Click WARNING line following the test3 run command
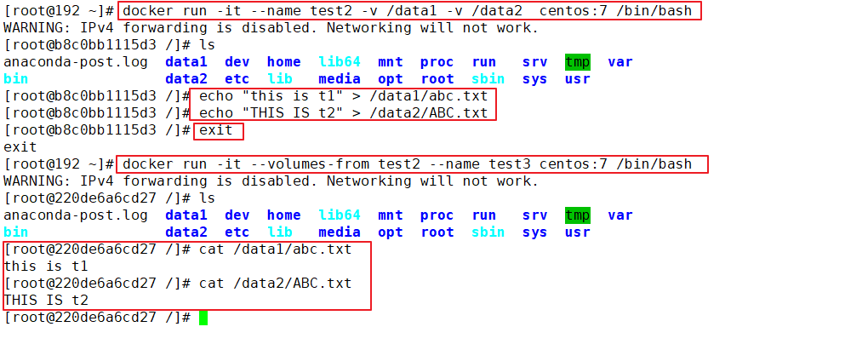 click(271, 181)
